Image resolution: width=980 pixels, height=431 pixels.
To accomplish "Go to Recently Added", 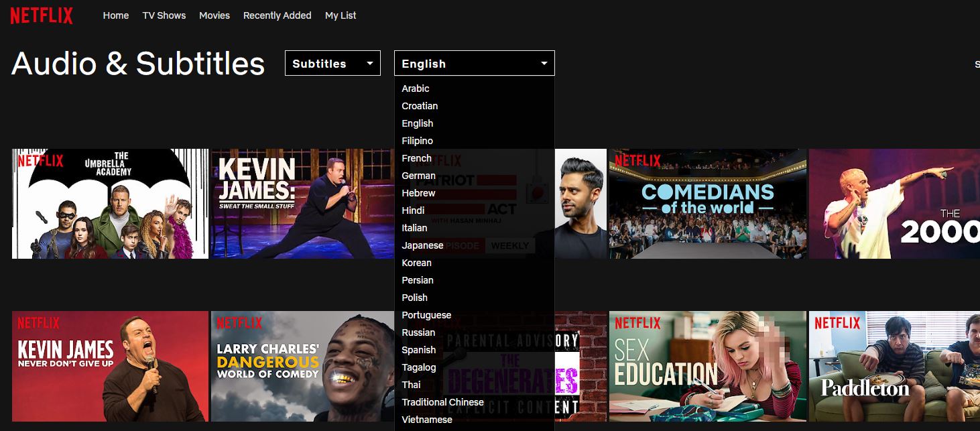I will (278, 15).
